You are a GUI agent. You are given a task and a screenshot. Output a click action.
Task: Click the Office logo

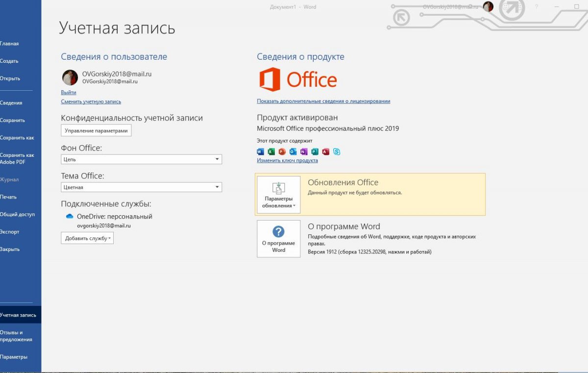[298, 79]
